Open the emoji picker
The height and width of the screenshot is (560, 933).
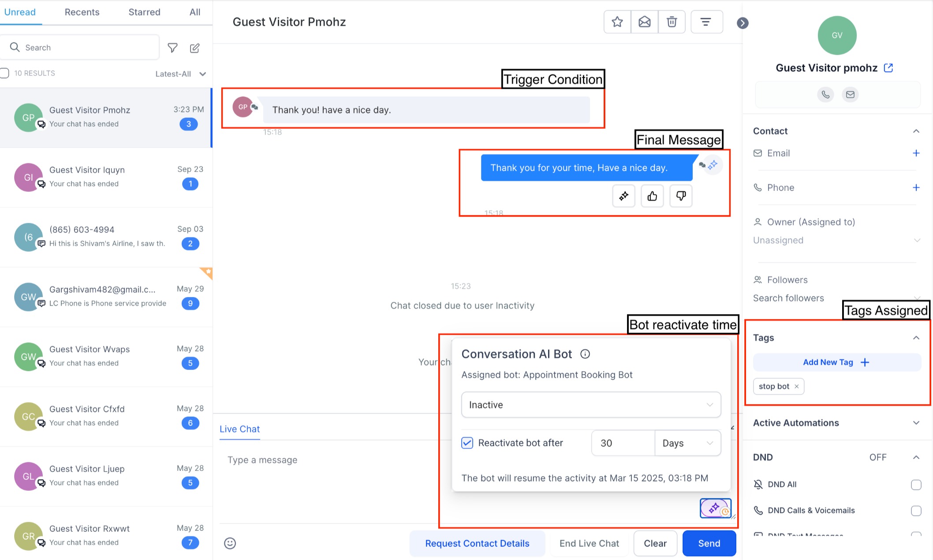230,543
